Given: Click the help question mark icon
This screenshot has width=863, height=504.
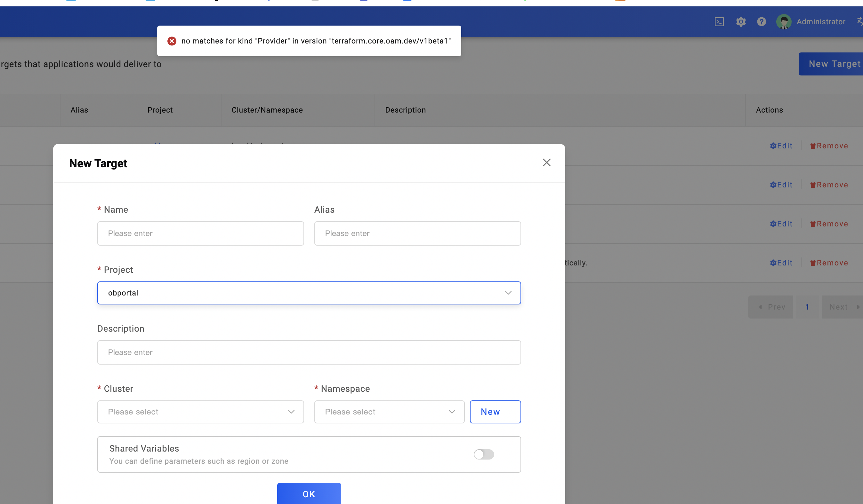Looking at the screenshot, I should [761, 21].
